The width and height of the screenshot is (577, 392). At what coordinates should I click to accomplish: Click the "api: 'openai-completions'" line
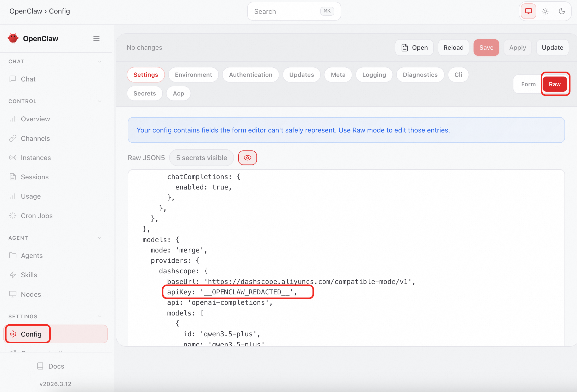tap(220, 302)
